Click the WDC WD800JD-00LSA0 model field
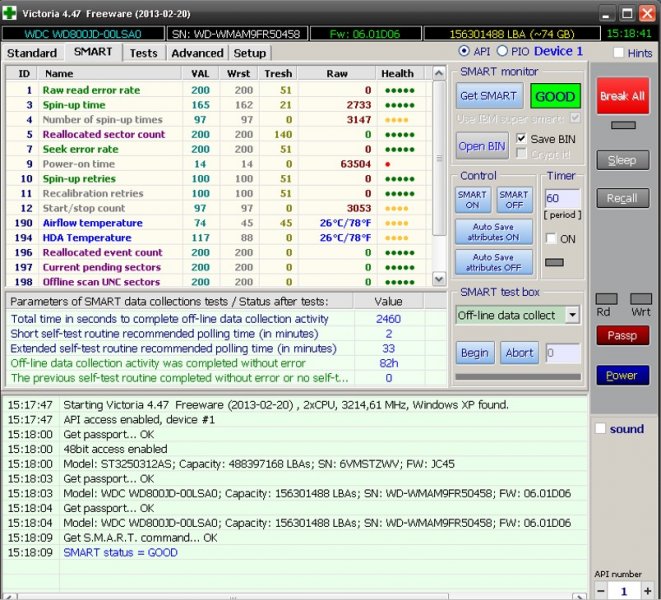This screenshot has width=661, height=600. pyautogui.click(x=83, y=34)
